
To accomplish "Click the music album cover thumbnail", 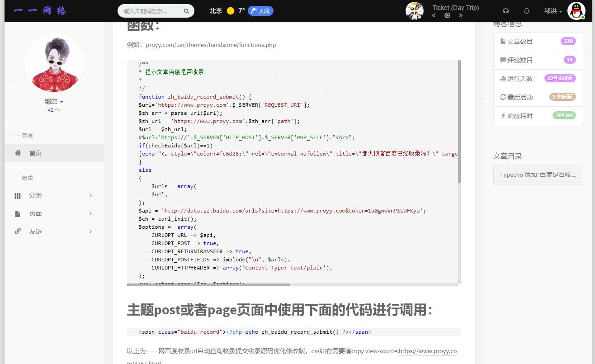I will (x=415, y=11).
